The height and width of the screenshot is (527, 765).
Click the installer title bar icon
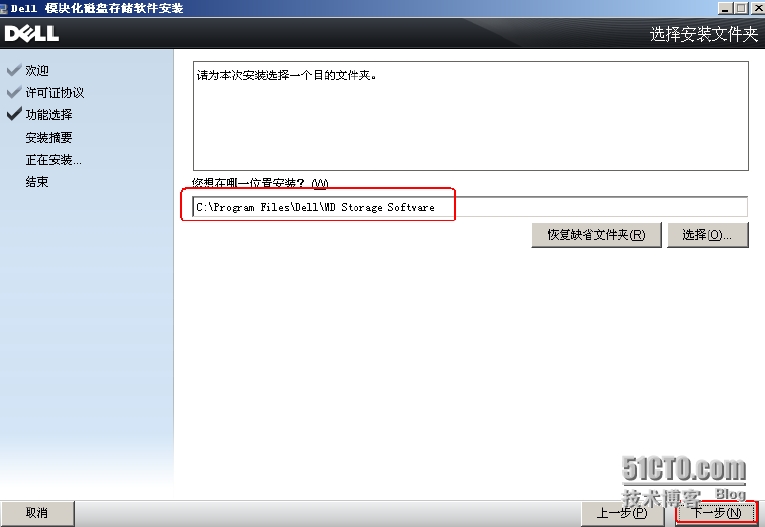(x=3, y=8)
